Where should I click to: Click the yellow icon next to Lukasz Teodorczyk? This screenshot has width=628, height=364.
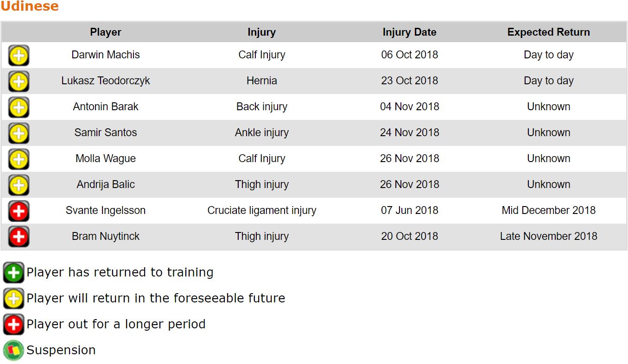(19, 82)
